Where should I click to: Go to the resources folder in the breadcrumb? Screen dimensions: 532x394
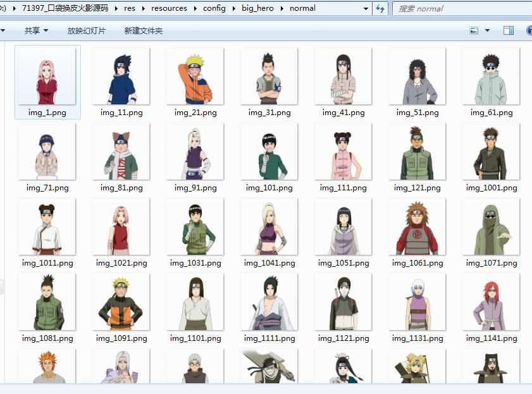click(169, 9)
